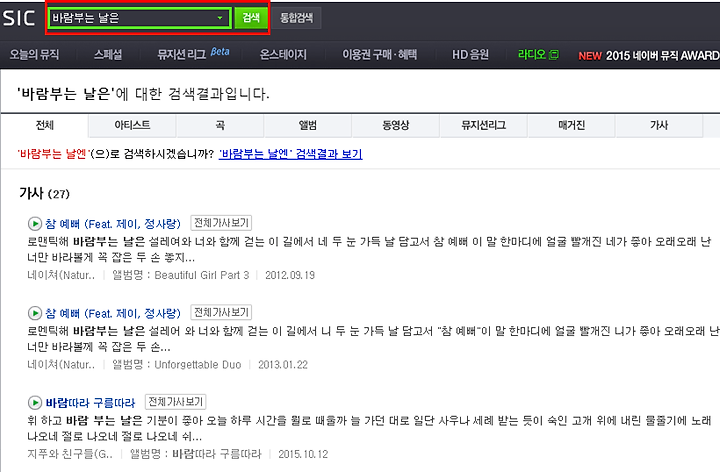Click SIC logo at top left

click(x=18, y=18)
